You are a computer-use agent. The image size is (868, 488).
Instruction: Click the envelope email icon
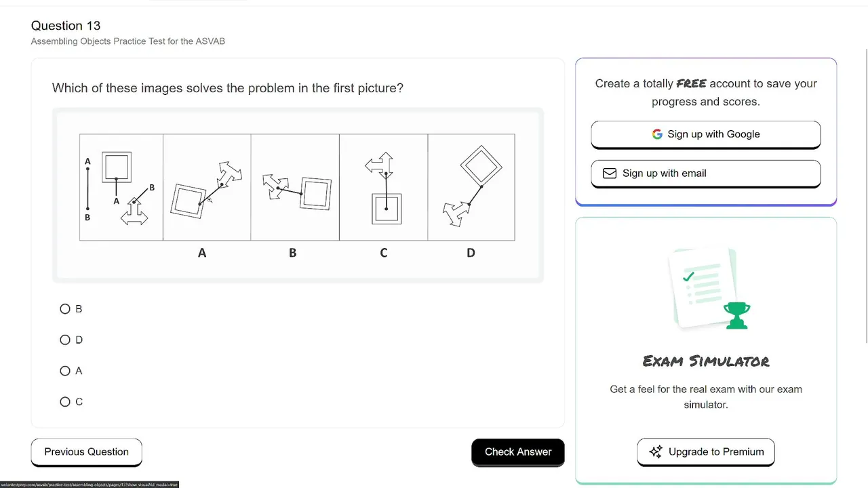pos(610,174)
